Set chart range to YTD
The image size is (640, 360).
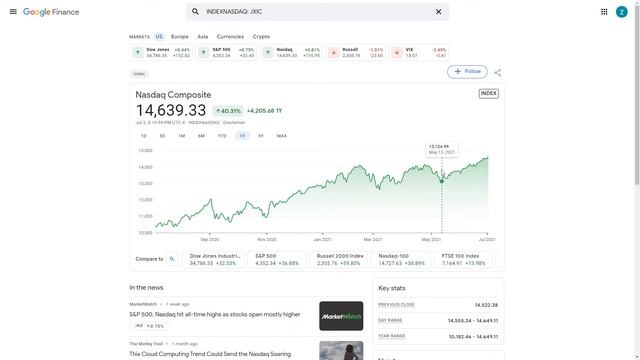coord(222,136)
